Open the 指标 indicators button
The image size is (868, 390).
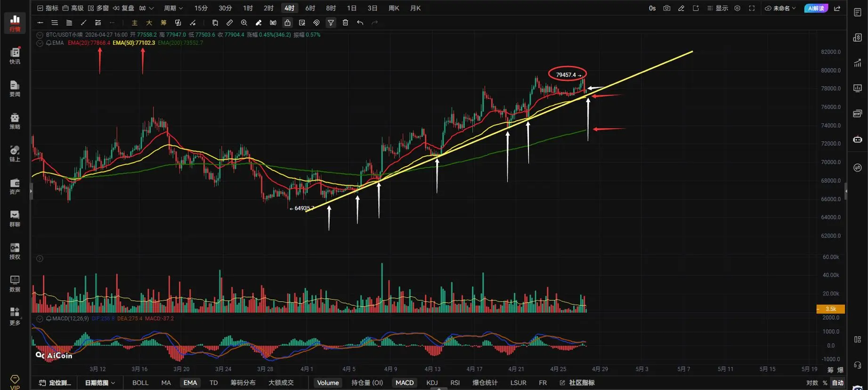[48, 8]
